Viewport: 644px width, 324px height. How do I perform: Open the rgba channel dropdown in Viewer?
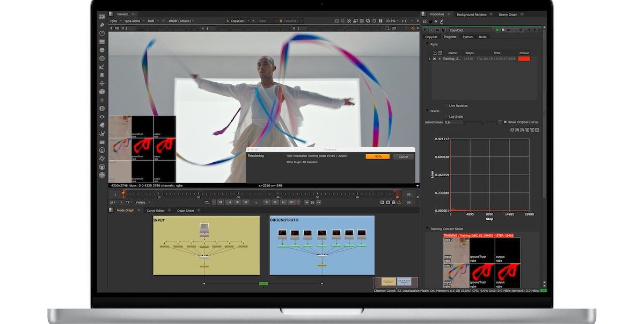(114, 21)
